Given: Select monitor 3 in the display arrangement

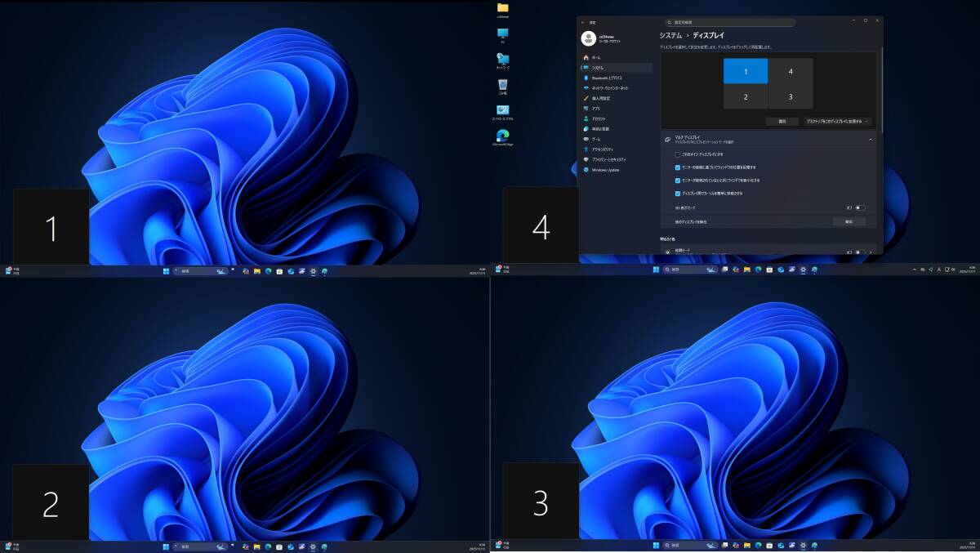Looking at the screenshot, I should point(791,96).
